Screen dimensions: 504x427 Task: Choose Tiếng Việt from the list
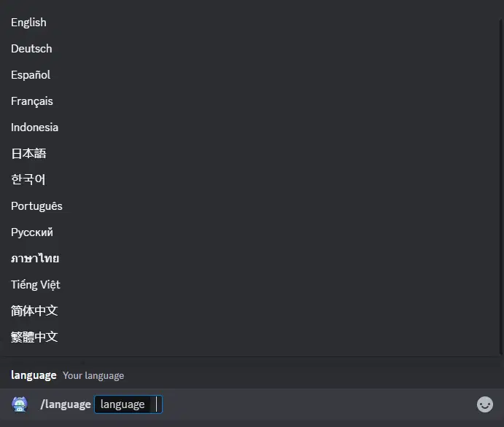tap(36, 285)
